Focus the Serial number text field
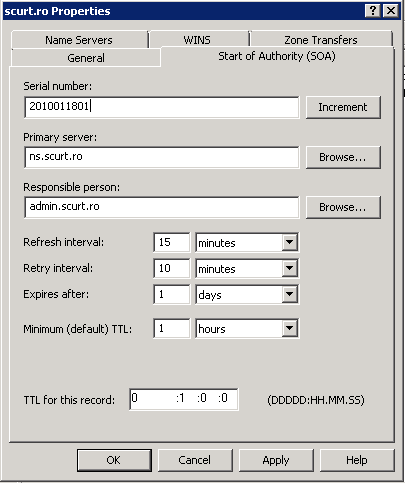The height and width of the screenshot is (483, 405). pyautogui.click(x=162, y=107)
